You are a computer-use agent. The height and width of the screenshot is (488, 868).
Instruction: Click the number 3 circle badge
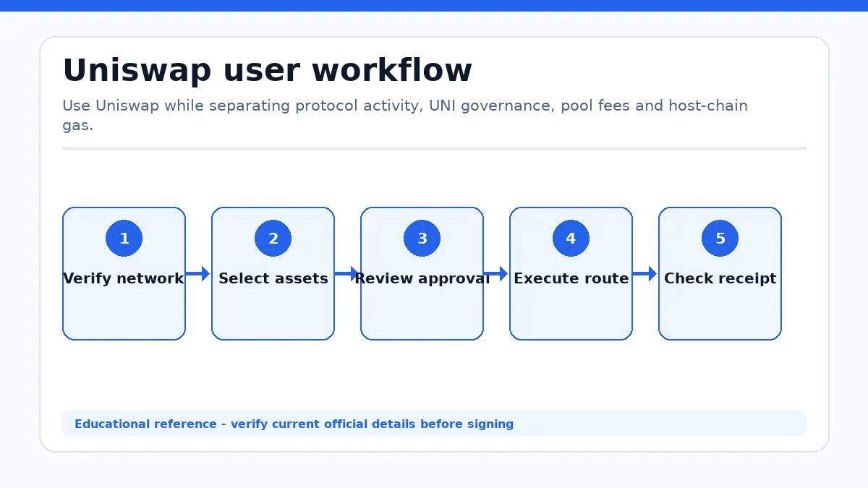coord(422,239)
